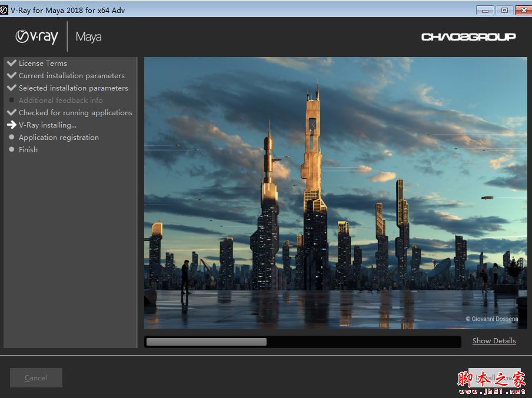This screenshot has height=398, width=532.
Task: Click the Giovanni Dossena credit text
Action: [491, 319]
